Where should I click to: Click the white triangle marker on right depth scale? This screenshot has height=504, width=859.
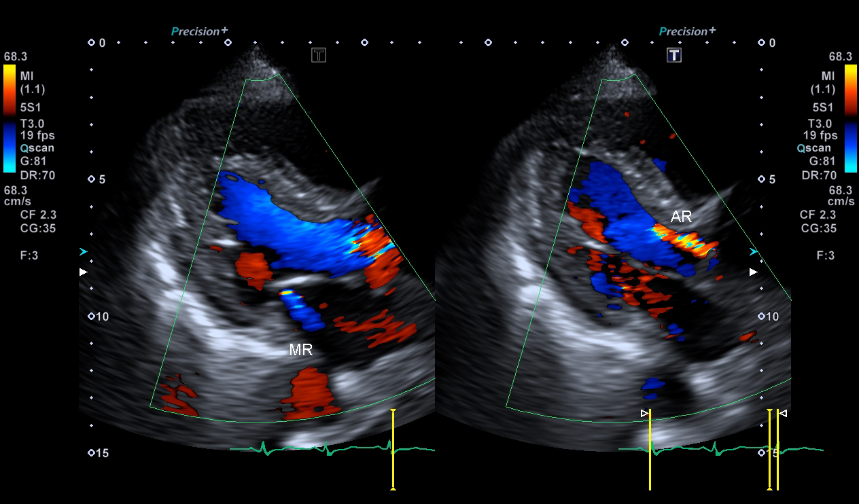click(752, 272)
